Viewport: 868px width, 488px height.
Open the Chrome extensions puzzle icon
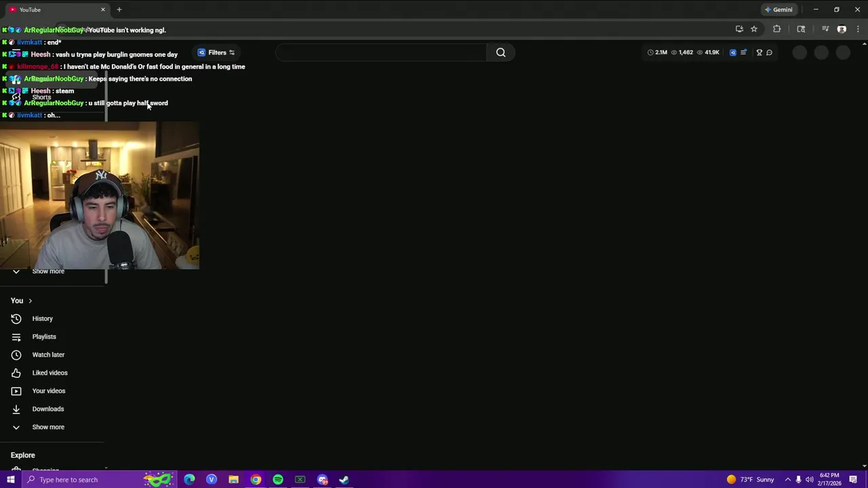(x=777, y=29)
